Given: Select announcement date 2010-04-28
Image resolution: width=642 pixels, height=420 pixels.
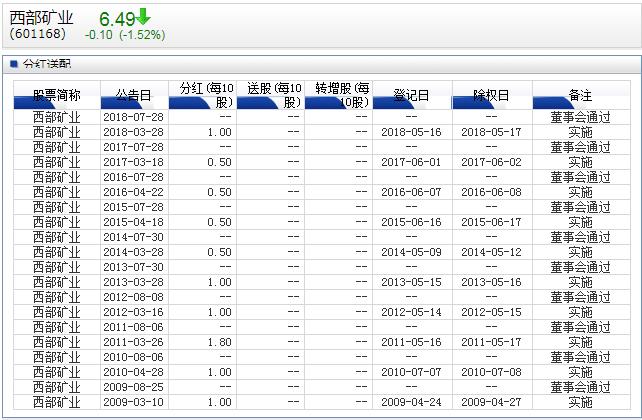Looking at the screenshot, I should [x=133, y=372].
